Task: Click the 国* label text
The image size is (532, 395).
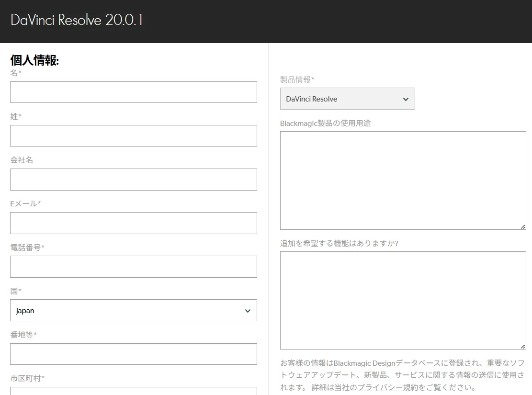Action: 16,291
